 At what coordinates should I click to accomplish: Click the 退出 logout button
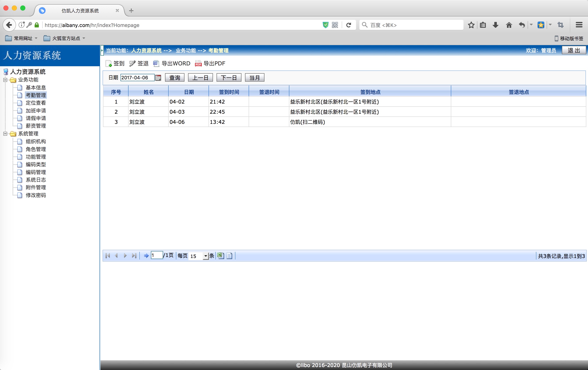[574, 50]
